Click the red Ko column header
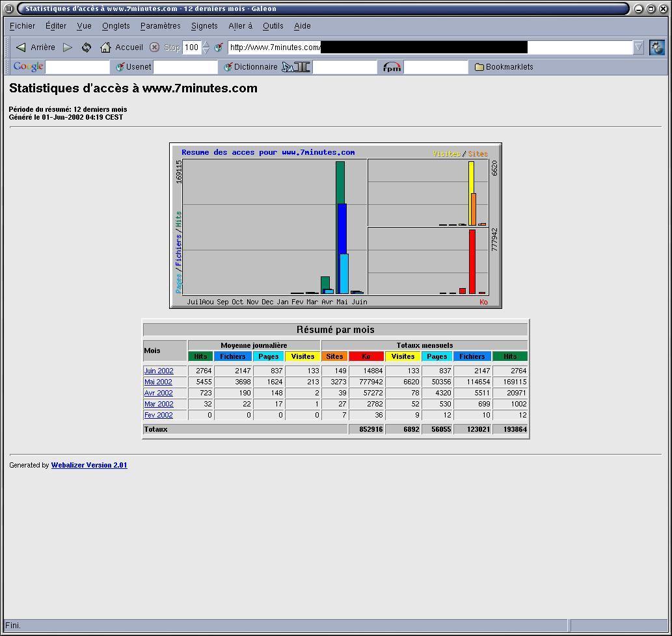Screen dimensions: 672x636 click(366, 356)
